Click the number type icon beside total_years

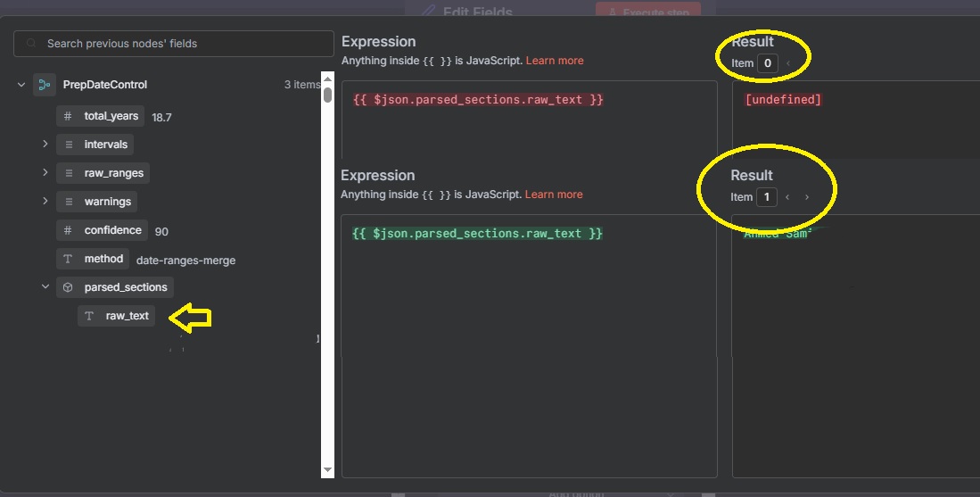pyautogui.click(x=68, y=116)
